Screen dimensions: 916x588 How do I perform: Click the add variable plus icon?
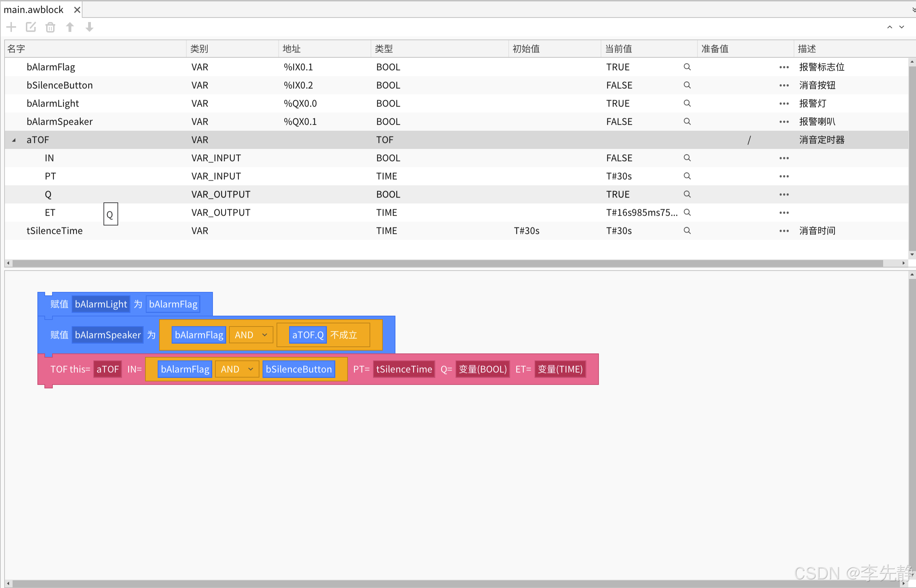click(11, 27)
